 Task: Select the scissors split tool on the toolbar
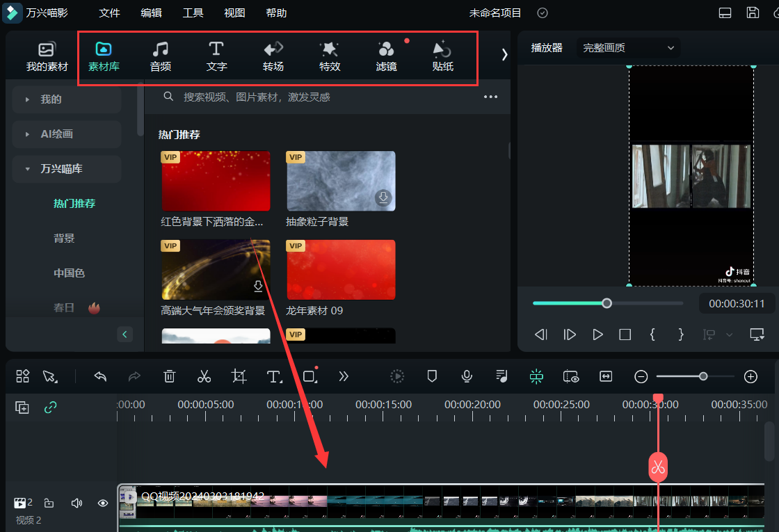pyautogui.click(x=204, y=376)
